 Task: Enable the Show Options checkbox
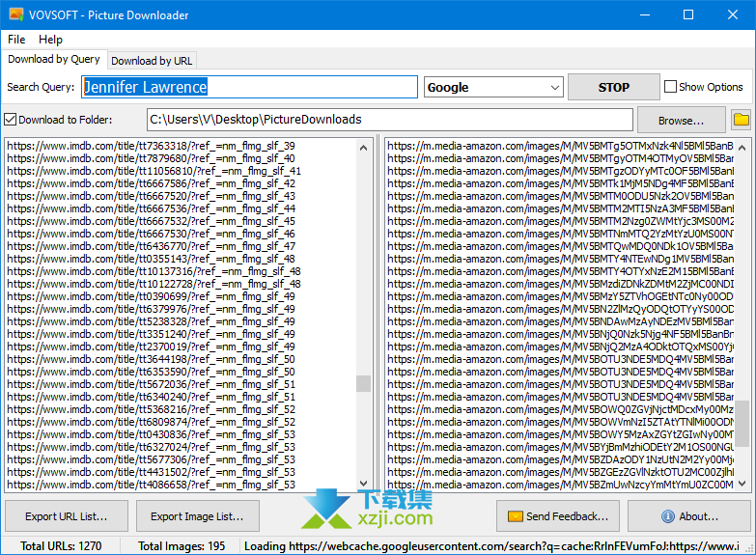670,87
